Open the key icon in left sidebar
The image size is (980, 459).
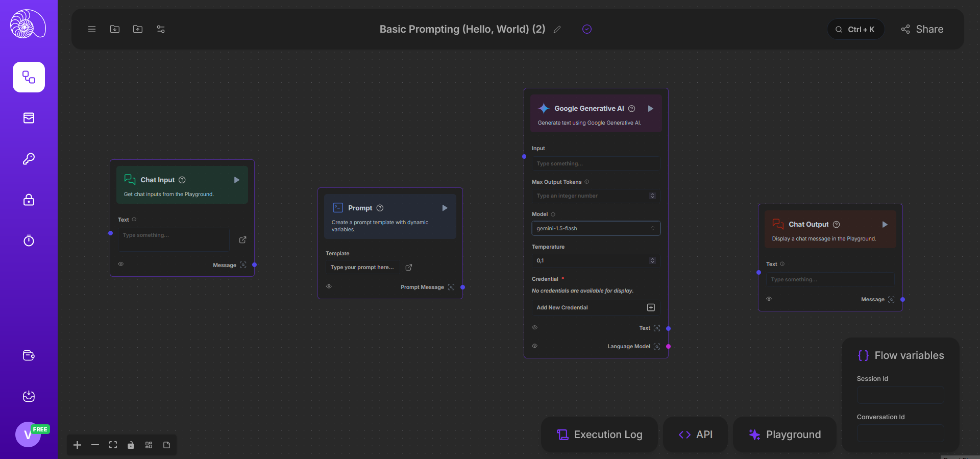[x=29, y=159]
